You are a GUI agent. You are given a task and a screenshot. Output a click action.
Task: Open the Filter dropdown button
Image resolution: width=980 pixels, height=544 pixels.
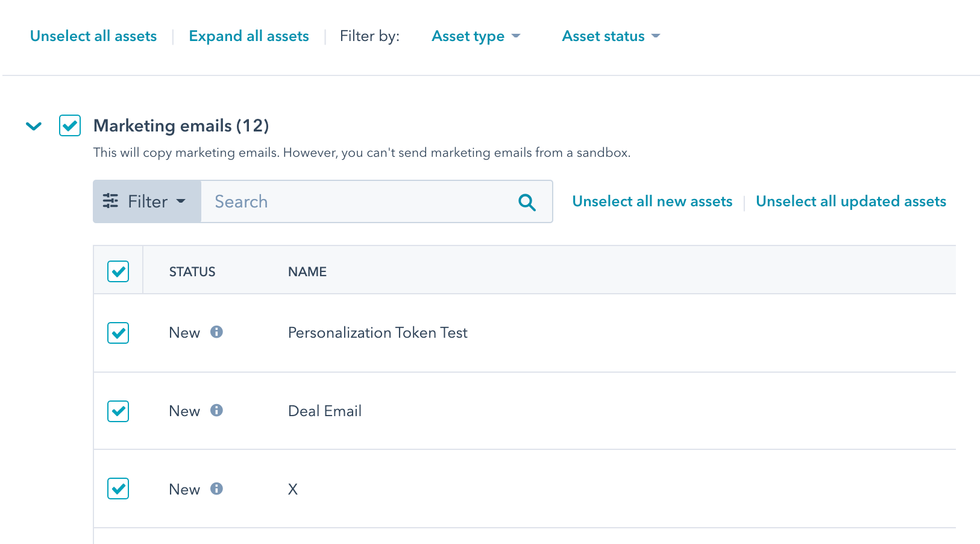coord(147,201)
